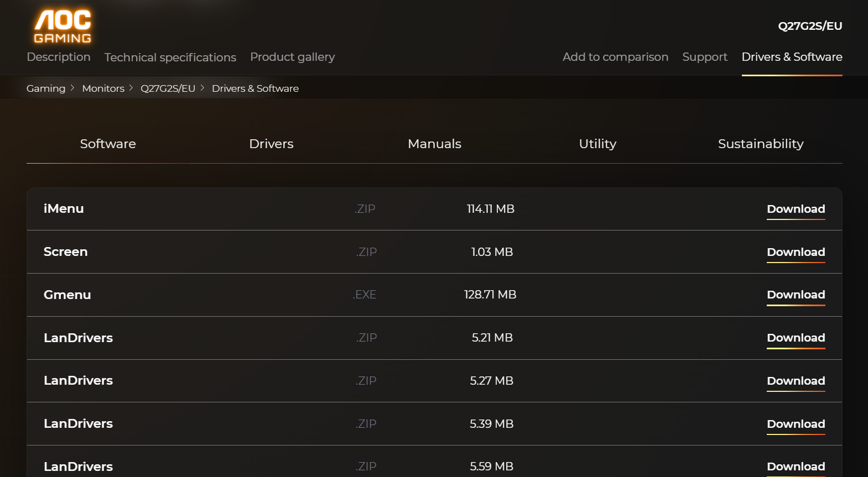This screenshot has height=477, width=868.
Task: Select the Utility tab
Action: 597,144
